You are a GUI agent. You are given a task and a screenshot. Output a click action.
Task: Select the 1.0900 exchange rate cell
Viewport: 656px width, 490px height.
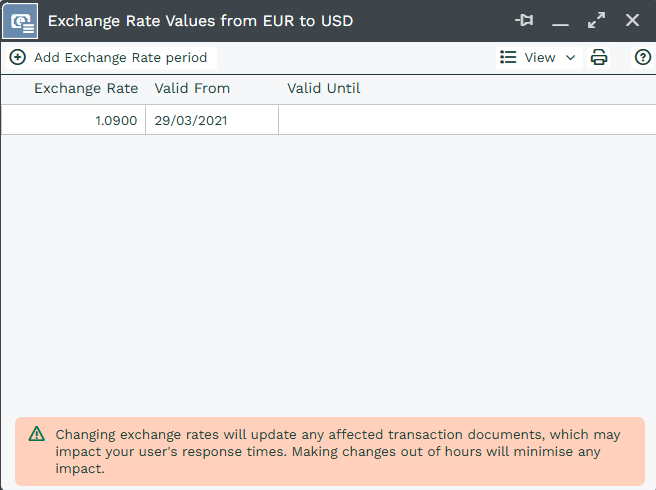[x=74, y=121]
